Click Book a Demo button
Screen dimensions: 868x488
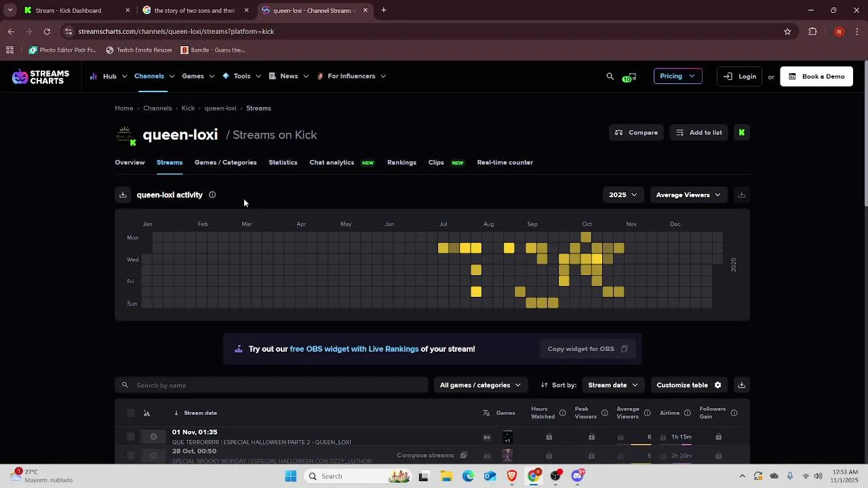coord(816,77)
